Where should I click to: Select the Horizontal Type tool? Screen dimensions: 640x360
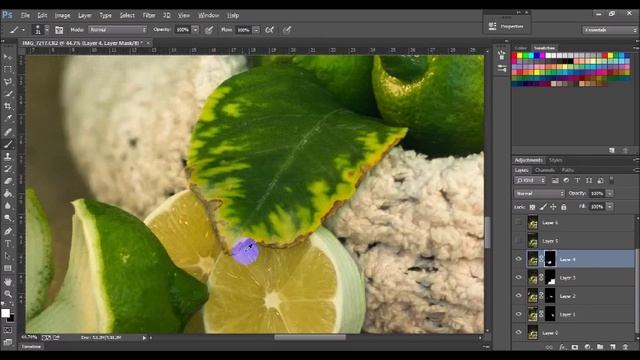(8, 244)
